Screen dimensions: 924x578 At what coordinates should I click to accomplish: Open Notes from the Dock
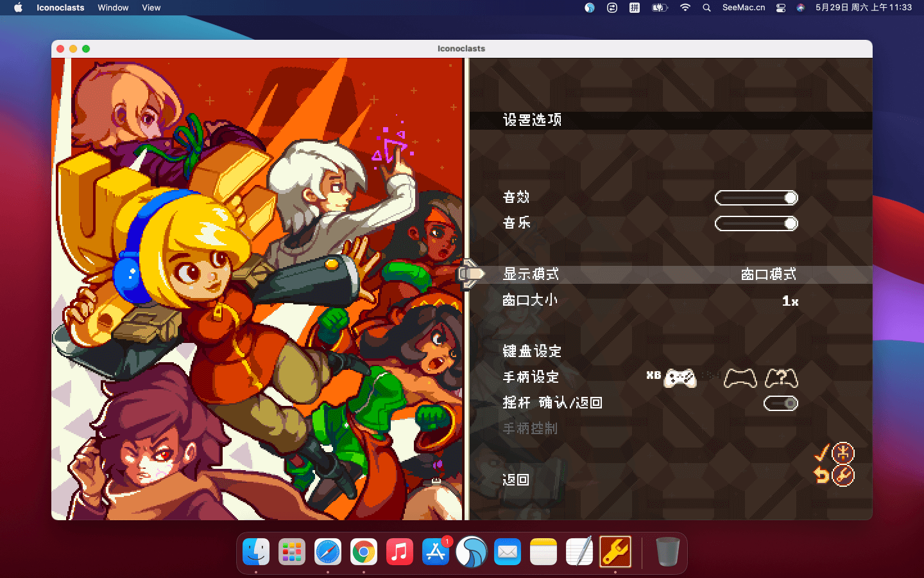pyautogui.click(x=543, y=552)
